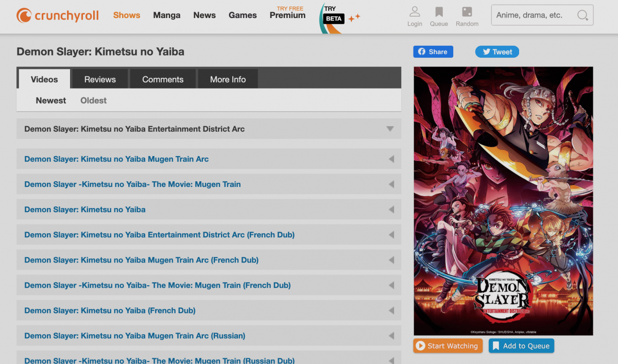Expand the Movie: Mugen Train section
618x364 pixels.
pos(391,184)
